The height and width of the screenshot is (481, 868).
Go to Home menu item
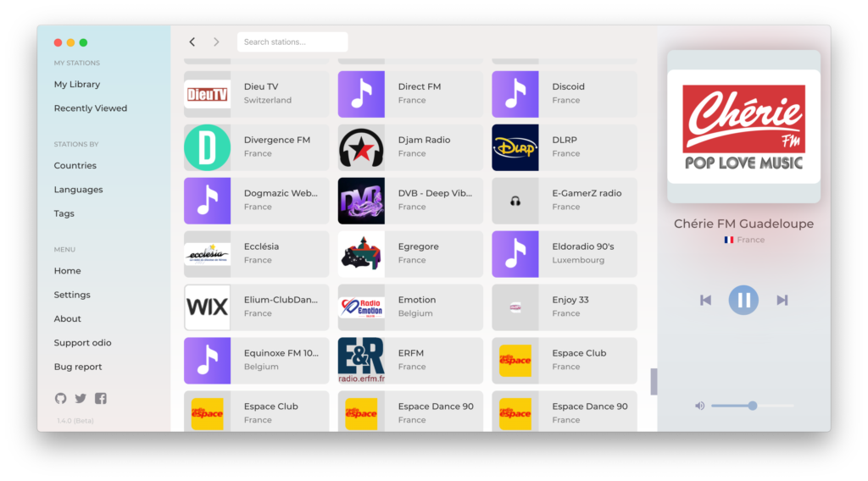click(x=67, y=271)
